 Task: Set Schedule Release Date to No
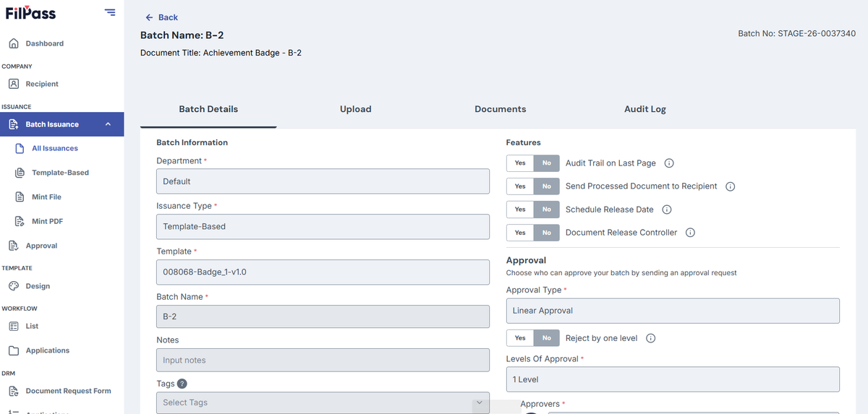coord(547,210)
